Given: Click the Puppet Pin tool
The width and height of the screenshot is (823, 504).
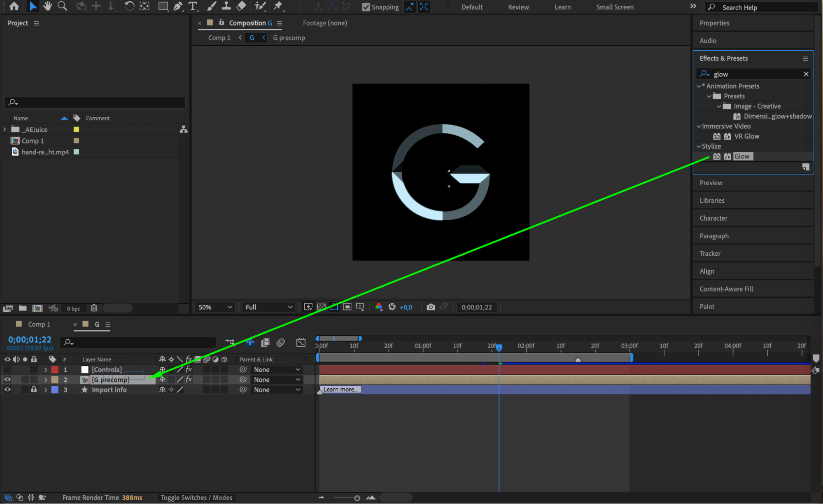Looking at the screenshot, I should pos(278,6).
